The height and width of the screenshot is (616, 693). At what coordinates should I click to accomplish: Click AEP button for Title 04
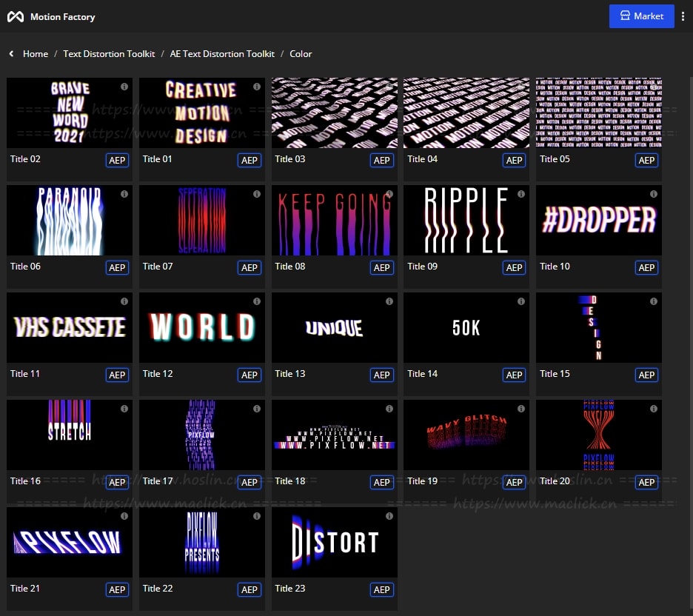point(515,161)
